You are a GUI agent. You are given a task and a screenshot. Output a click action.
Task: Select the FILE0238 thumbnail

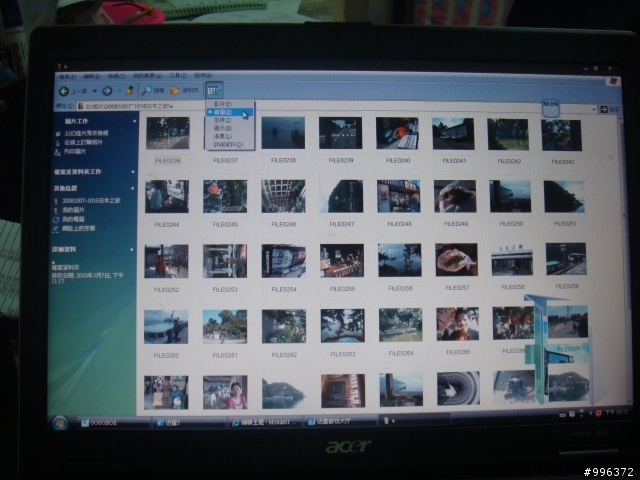[x=283, y=133]
